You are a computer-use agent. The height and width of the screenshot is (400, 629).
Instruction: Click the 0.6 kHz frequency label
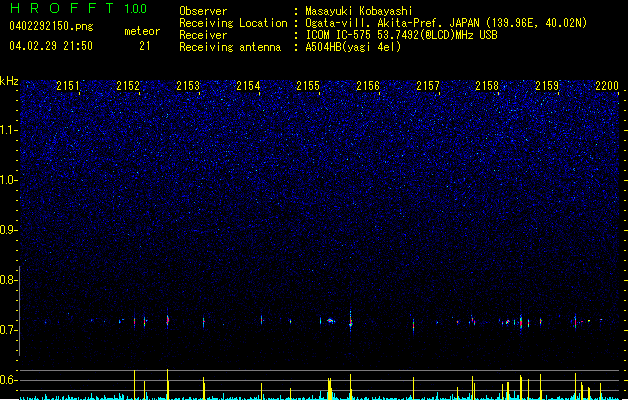pyautogui.click(x=8, y=380)
